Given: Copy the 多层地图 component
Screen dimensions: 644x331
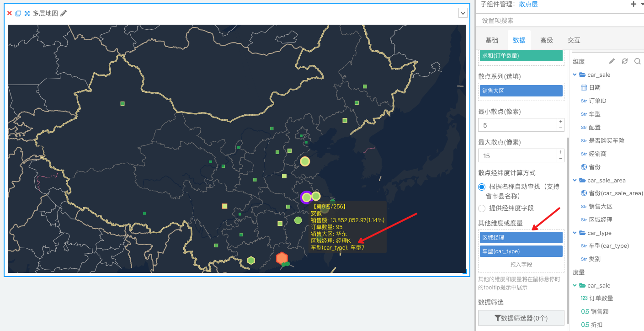Looking at the screenshot, I should (x=18, y=13).
